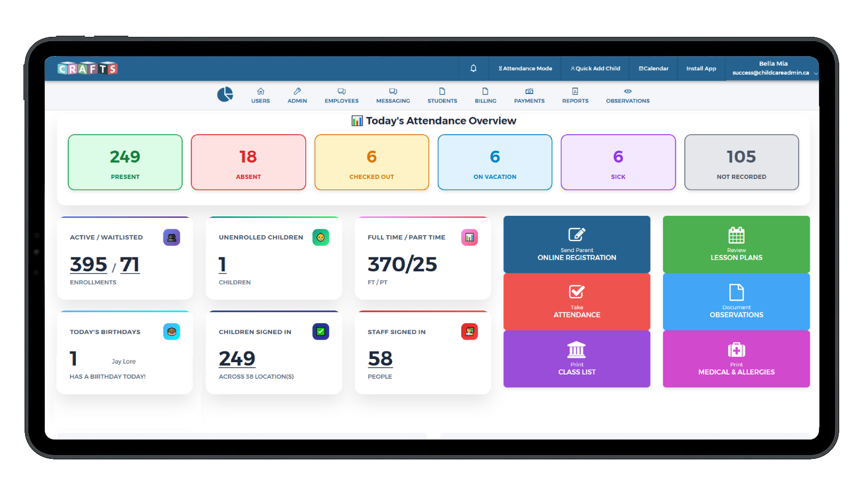
Task: Open the Reports menu
Action: (575, 96)
